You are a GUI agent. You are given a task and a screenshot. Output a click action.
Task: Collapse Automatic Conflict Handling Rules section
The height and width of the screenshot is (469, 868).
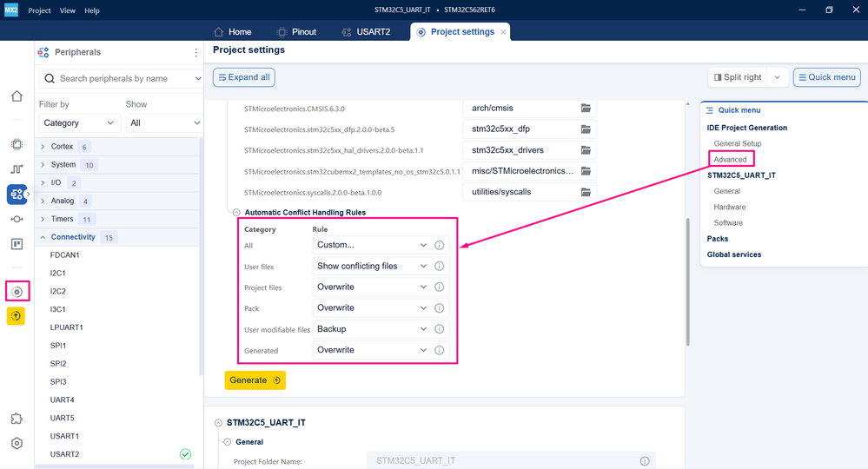(x=236, y=213)
